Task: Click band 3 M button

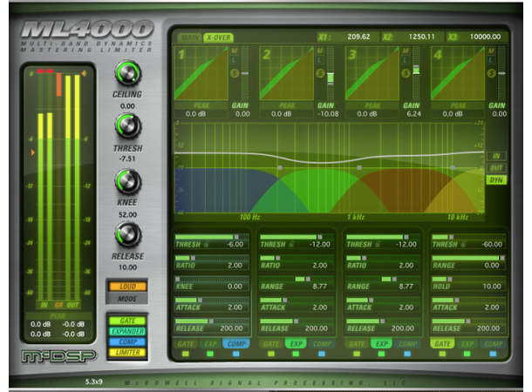Action: coord(406,51)
